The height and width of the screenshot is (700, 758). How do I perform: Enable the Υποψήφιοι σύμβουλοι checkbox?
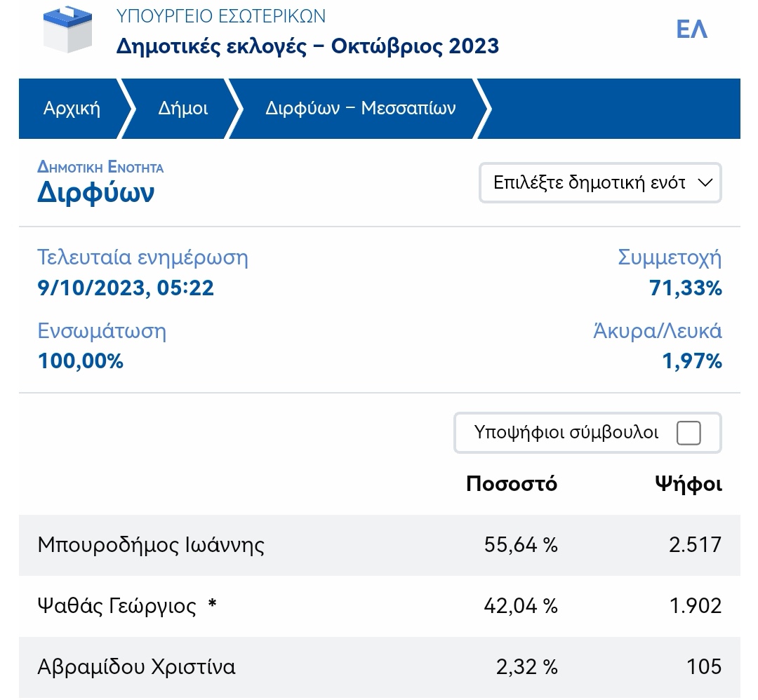688,433
